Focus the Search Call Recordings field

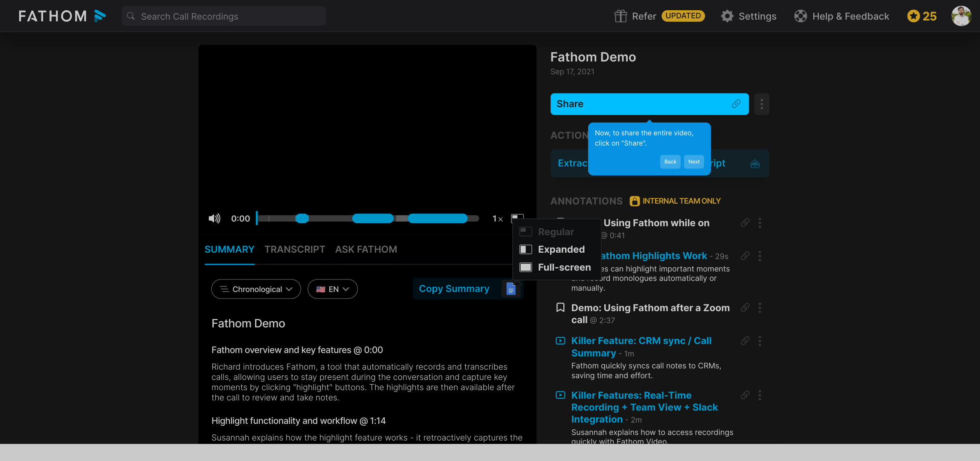pyautogui.click(x=224, y=16)
